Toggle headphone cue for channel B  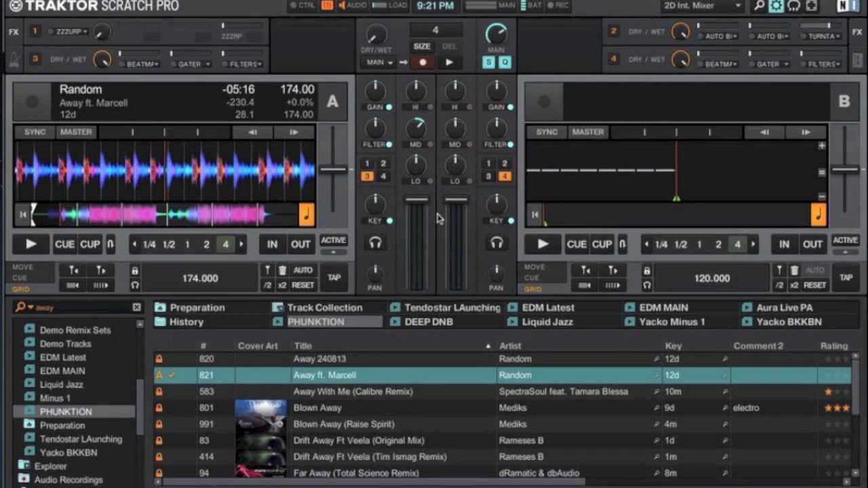click(496, 243)
